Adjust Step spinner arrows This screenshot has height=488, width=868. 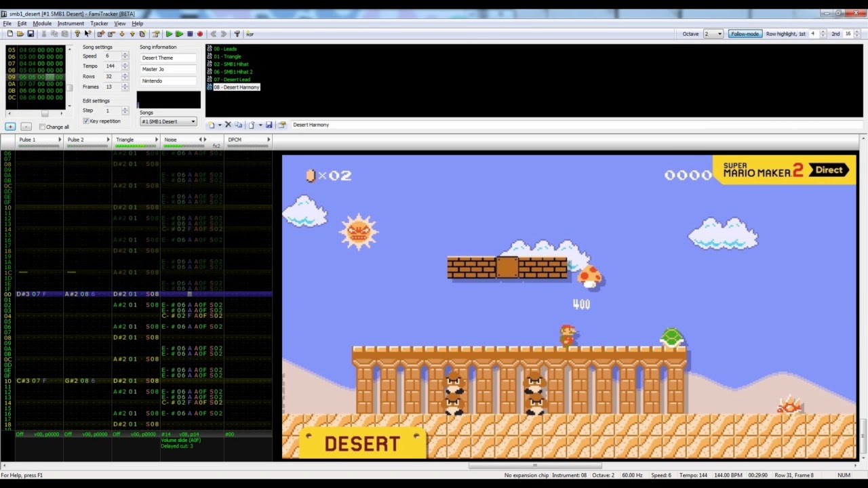125,110
